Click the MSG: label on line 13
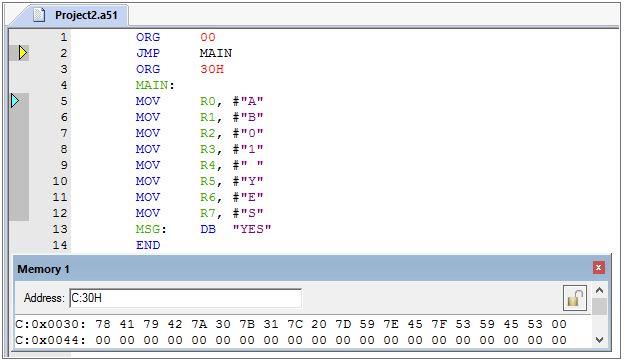 151,229
